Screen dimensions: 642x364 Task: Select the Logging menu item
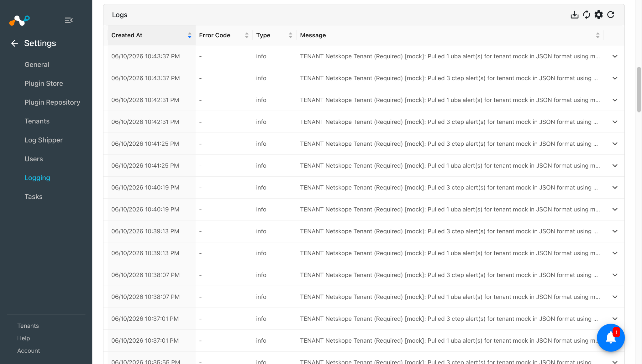(x=37, y=178)
